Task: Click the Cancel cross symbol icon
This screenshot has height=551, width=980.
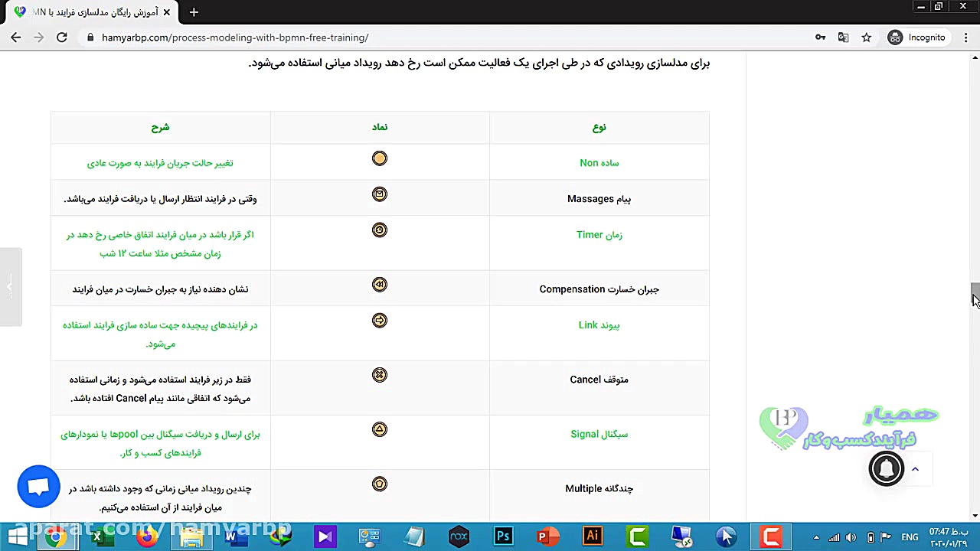Action: (380, 375)
